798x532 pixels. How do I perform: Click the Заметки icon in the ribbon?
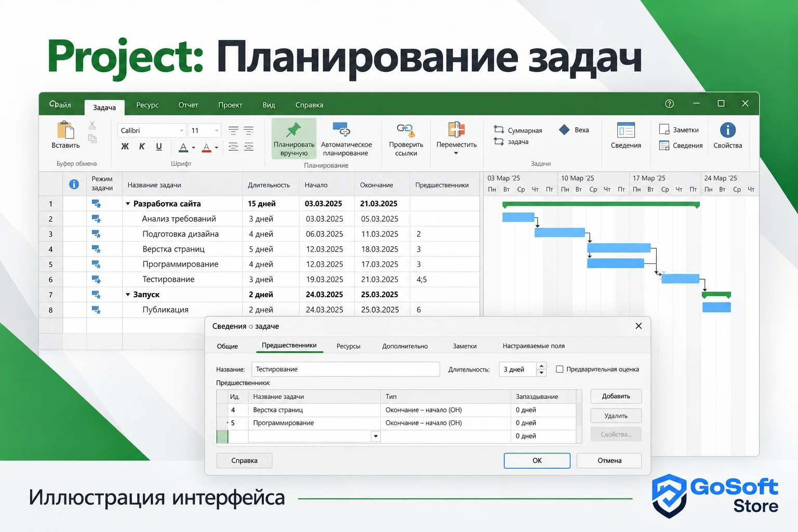[x=664, y=129]
